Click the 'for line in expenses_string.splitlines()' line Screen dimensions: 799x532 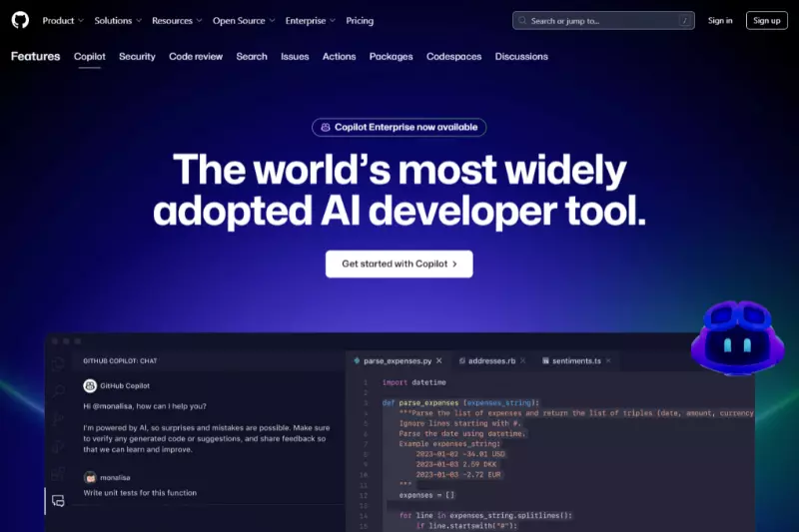click(x=485, y=516)
